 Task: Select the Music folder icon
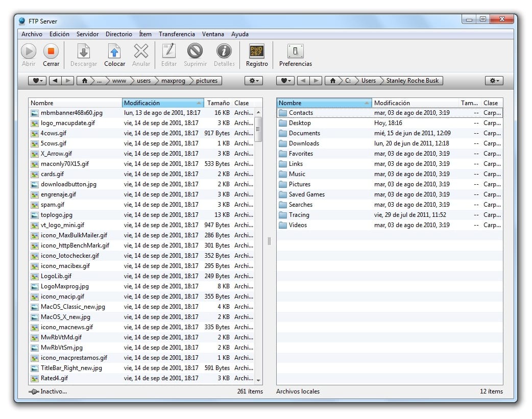pos(283,174)
